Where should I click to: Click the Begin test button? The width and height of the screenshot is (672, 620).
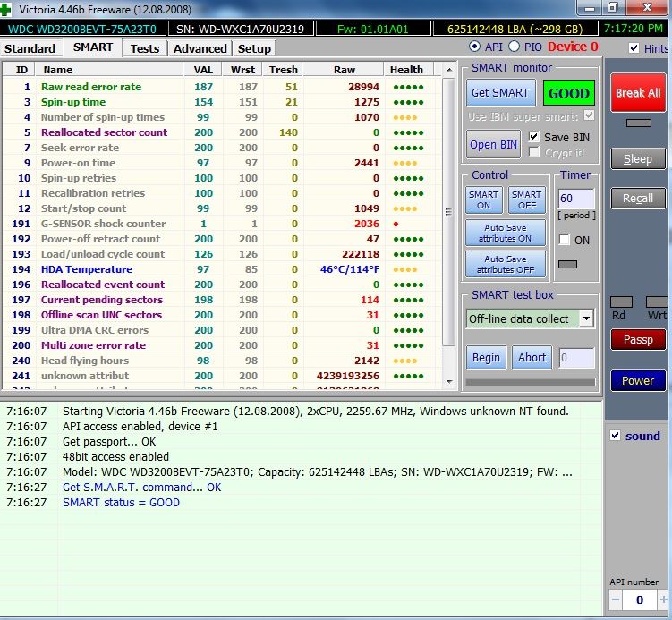tap(486, 357)
